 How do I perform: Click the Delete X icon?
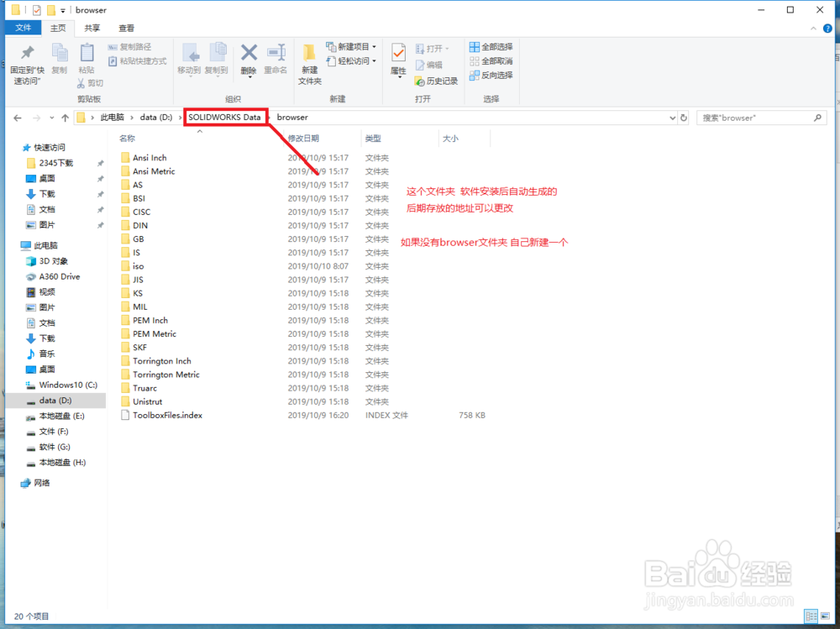click(249, 53)
